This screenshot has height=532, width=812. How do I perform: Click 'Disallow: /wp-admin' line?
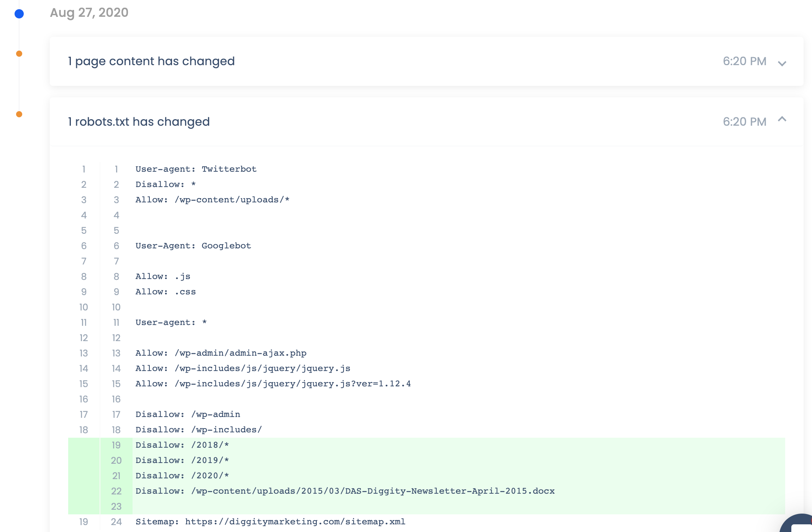(188, 414)
